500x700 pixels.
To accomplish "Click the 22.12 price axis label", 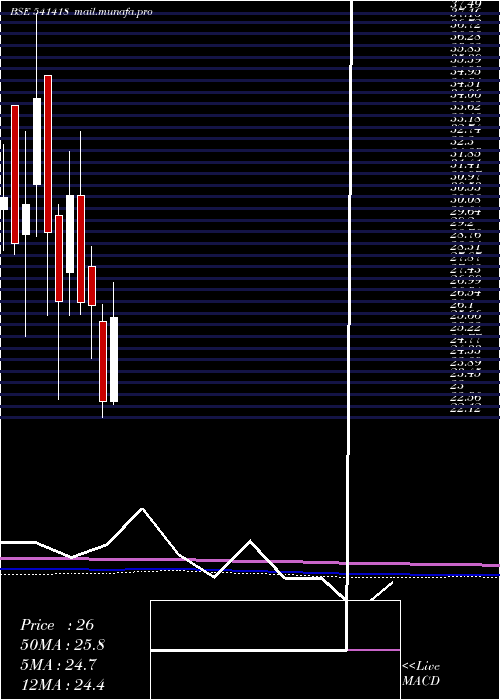I will point(466,407).
